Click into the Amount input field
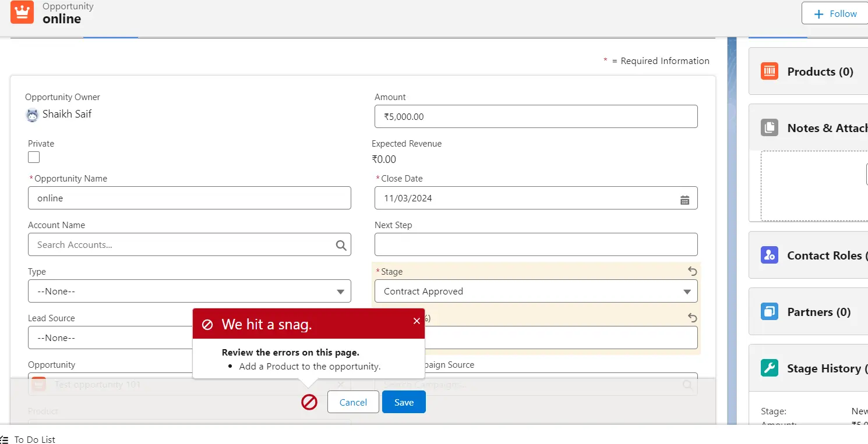 535,116
